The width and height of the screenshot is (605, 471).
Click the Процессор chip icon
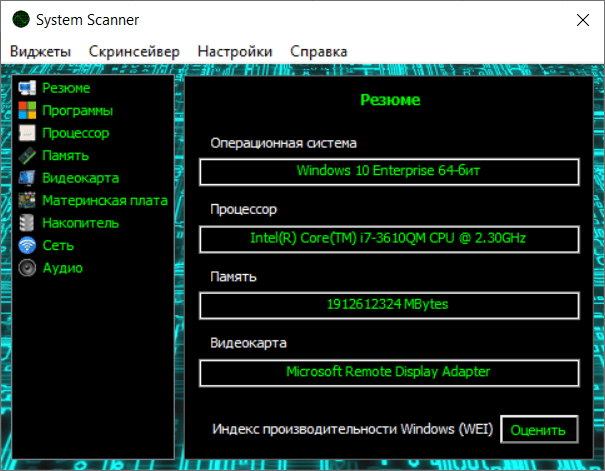(27, 133)
